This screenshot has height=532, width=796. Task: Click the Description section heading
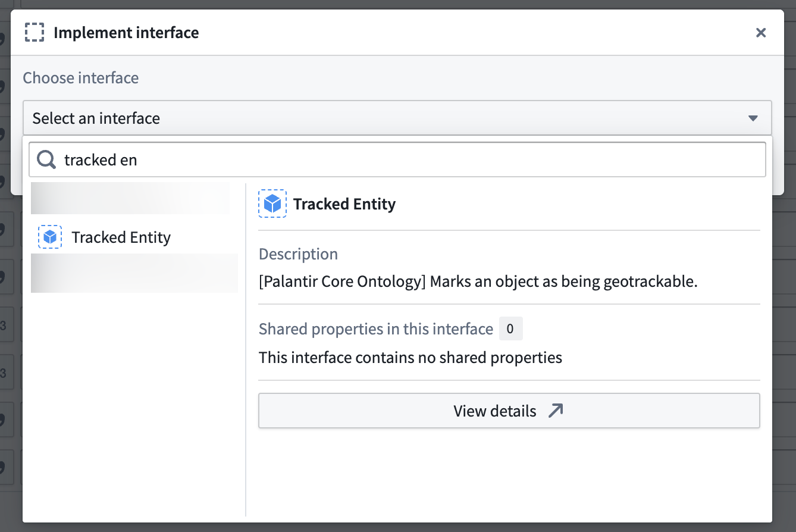coord(298,254)
